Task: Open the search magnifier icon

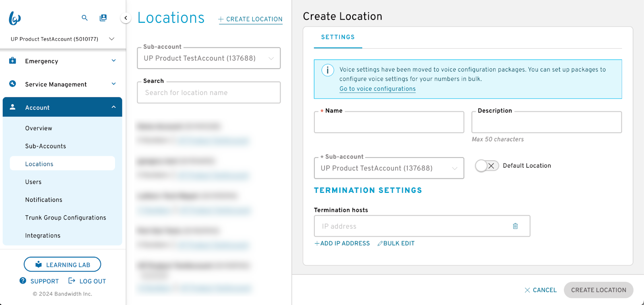Action: [x=85, y=18]
